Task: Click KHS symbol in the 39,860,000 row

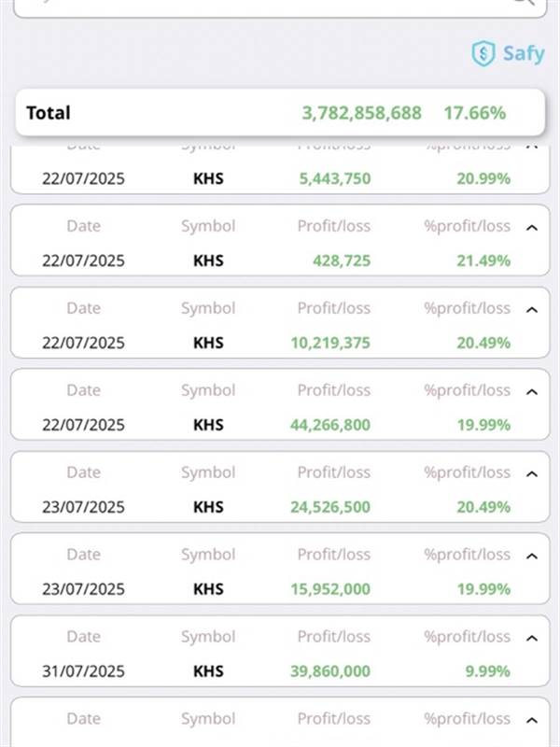Action: pos(208,671)
